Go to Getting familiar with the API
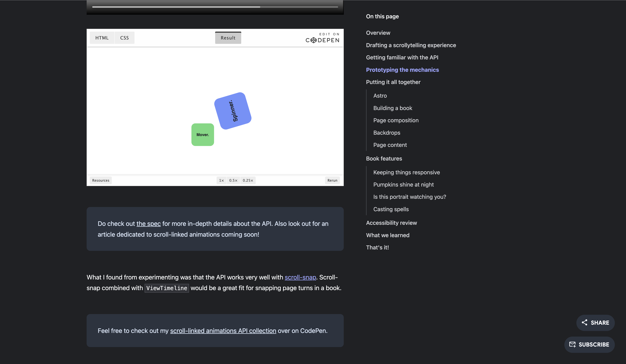The width and height of the screenshot is (626, 364). coord(402,57)
